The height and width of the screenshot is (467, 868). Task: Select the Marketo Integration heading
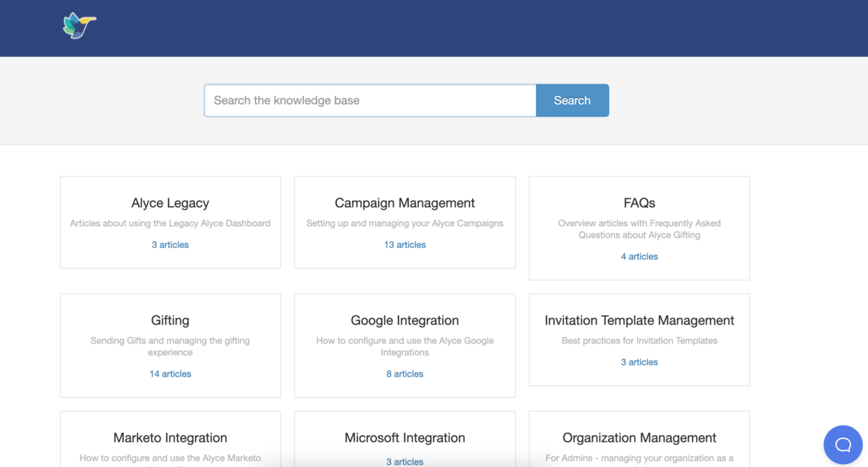click(170, 438)
